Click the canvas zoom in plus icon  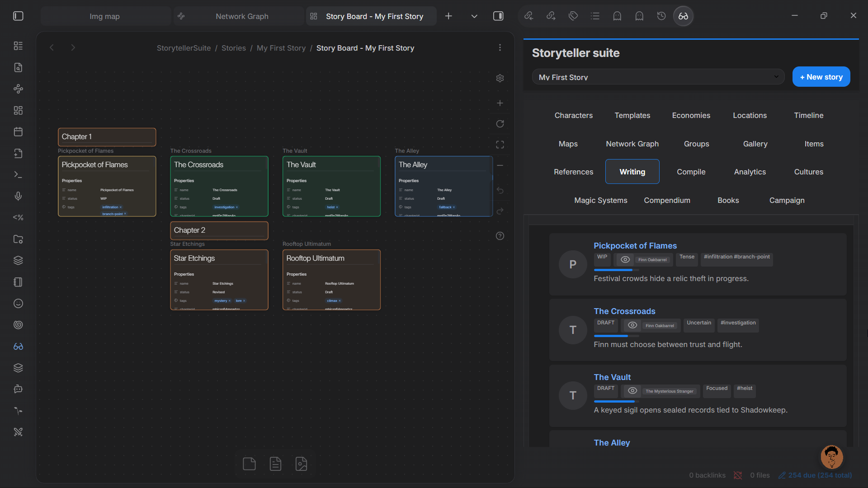[x=500, y=103]
